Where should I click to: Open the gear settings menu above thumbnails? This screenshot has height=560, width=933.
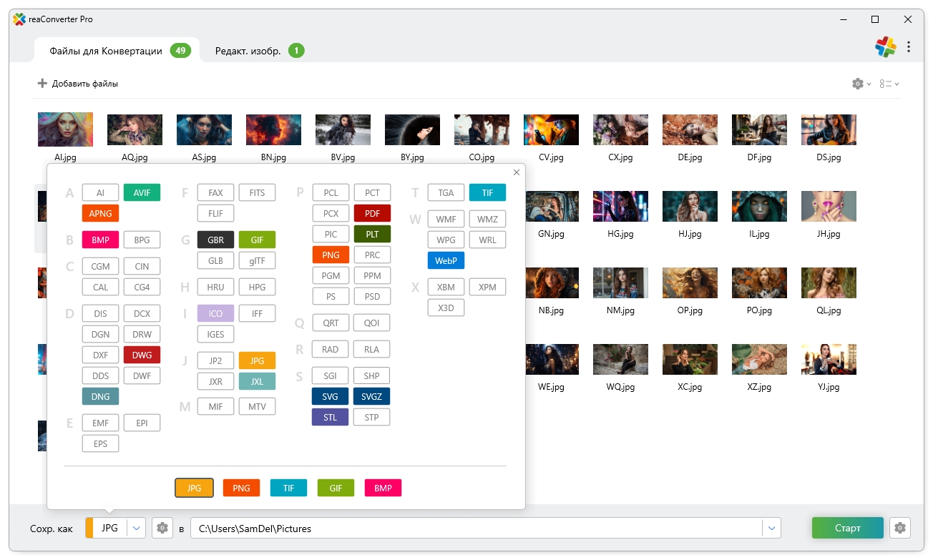click(x=858, y=84)
